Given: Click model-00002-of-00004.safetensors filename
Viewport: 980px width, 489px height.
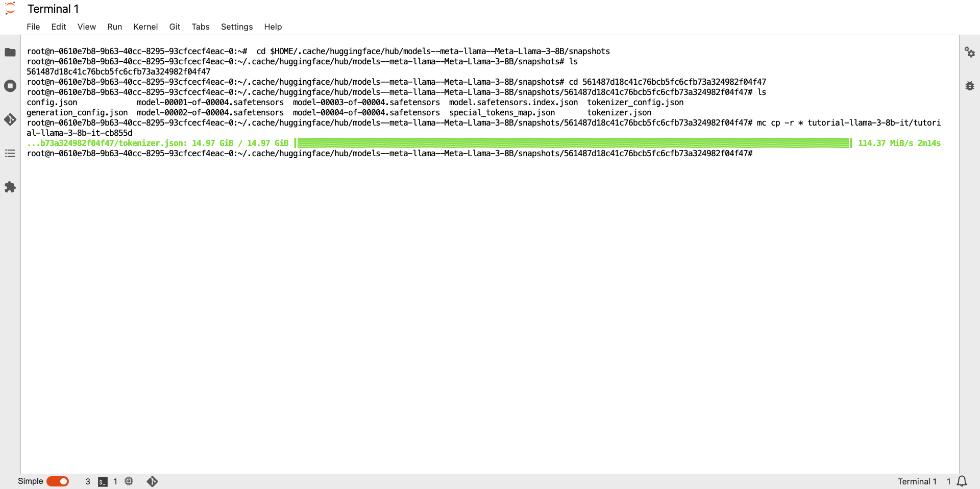Looking at the screenshot, I should [x=210, y=112].
